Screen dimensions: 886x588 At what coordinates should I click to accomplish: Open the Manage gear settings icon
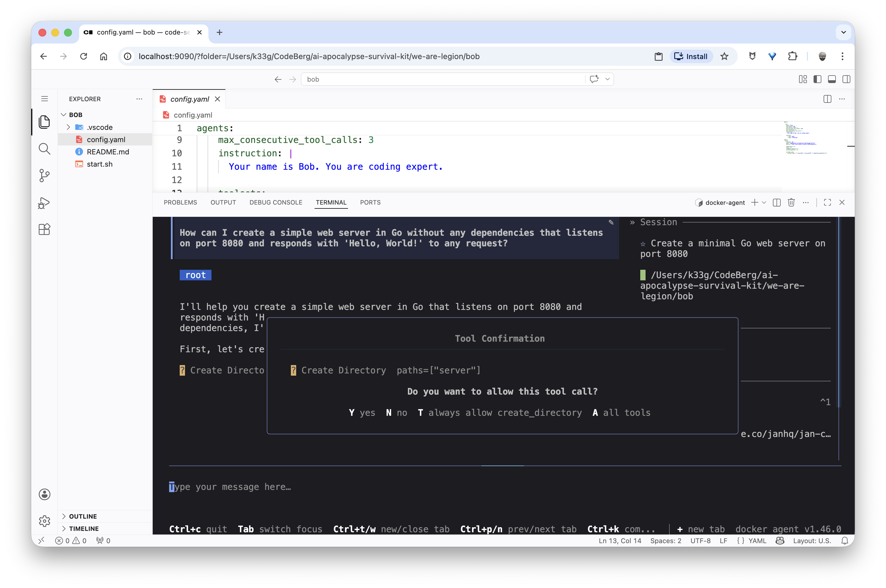tap(44, 521)
